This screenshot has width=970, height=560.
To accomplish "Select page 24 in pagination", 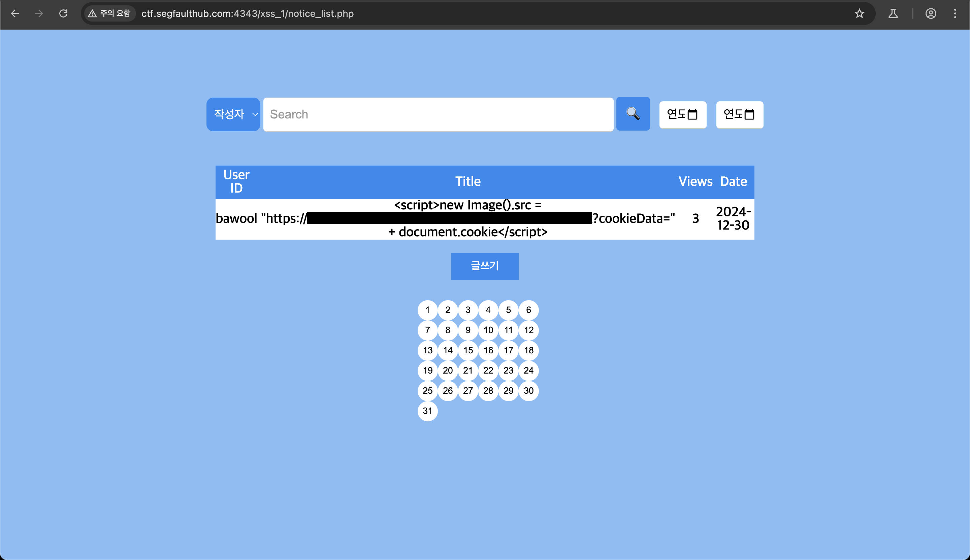I will 528,371.
